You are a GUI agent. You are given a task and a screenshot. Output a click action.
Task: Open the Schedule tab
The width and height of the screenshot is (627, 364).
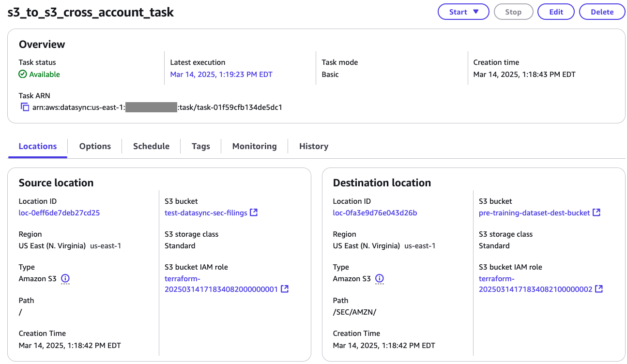[151, 146]
